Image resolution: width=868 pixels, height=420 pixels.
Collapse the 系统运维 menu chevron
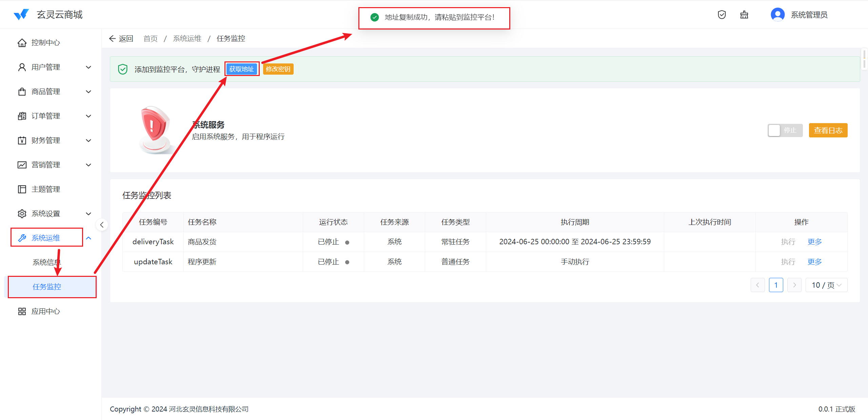tap(88, 238)
